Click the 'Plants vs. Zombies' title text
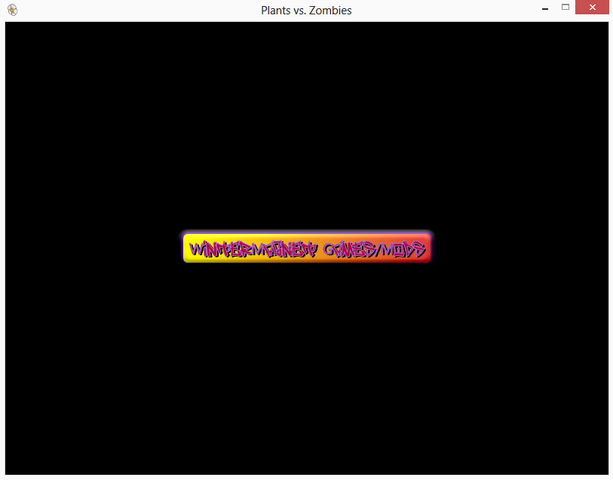 tap(306, 11)
